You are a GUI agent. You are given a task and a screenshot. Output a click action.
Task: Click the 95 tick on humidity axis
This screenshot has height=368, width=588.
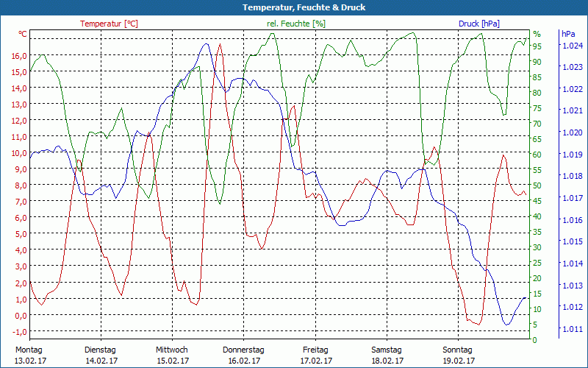(x=537, y=46)
